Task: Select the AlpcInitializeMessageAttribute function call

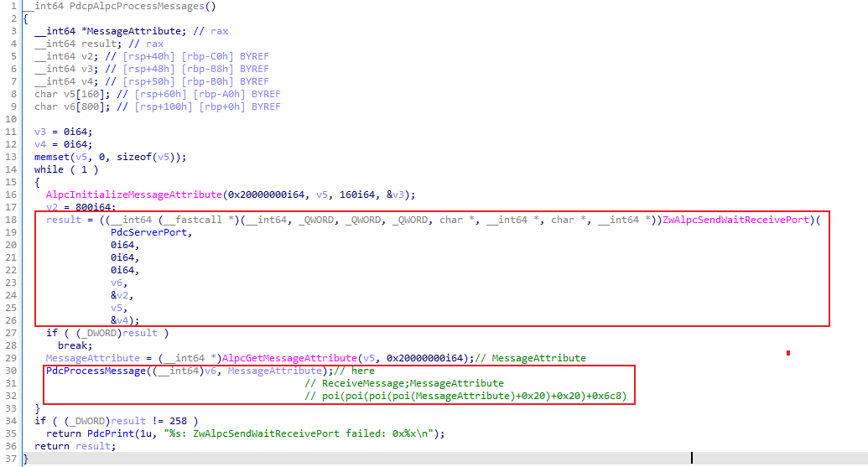Action: [x=134, y=195]
